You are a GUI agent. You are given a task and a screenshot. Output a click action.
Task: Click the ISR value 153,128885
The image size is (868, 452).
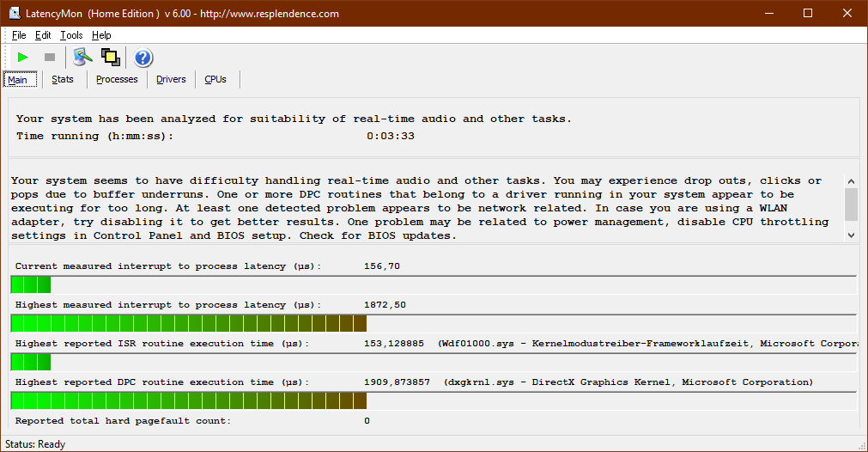tap(393, 344)
